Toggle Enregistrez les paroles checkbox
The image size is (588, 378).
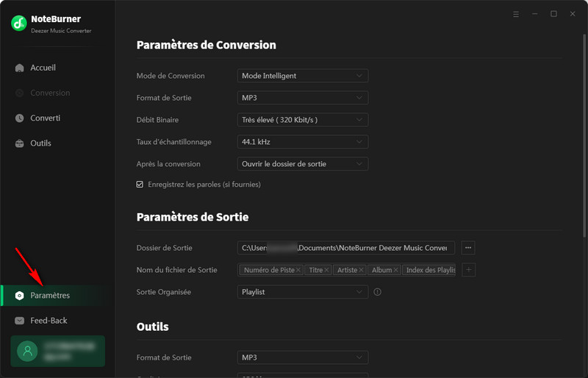(140, 185)
